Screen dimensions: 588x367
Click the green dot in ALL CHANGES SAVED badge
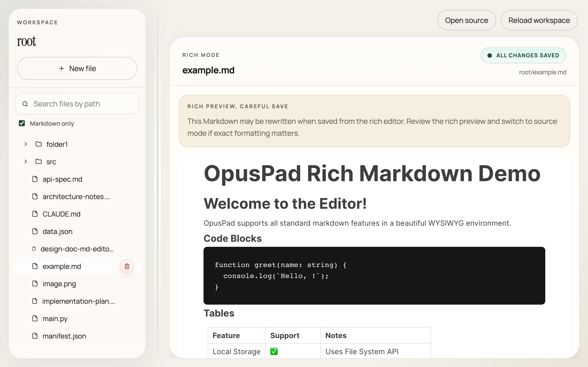point(490,55)
